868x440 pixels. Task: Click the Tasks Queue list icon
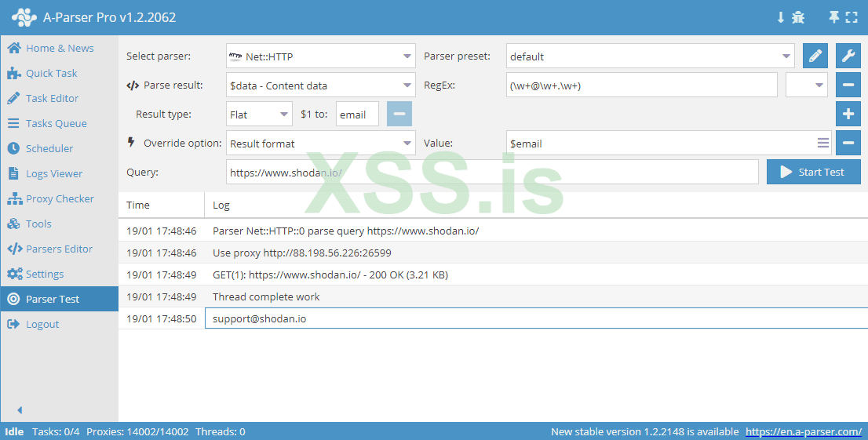(14, 123)
